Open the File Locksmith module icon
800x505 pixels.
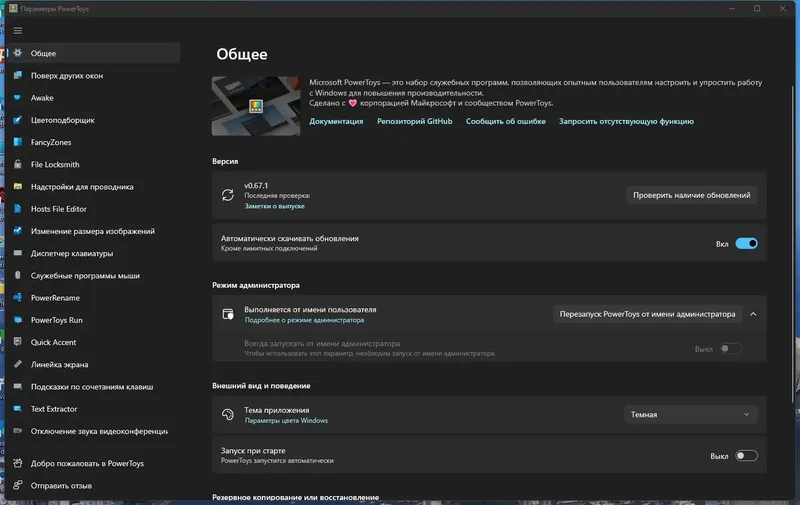point(17,164)
